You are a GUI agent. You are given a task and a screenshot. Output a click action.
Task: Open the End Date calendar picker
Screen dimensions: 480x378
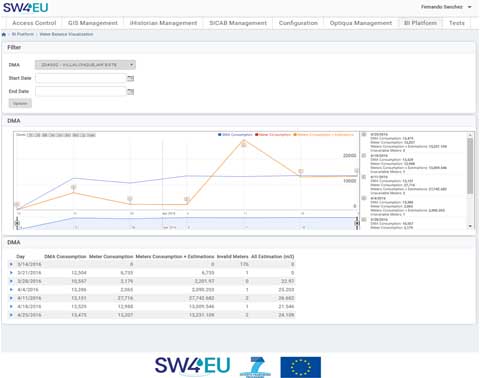pyautogui.click(x=131, y=92)
